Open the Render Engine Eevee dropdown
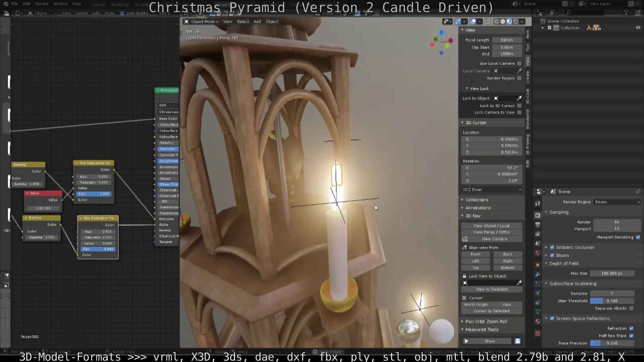This screenshot has height=362, width=644. (x=617, y=202)
